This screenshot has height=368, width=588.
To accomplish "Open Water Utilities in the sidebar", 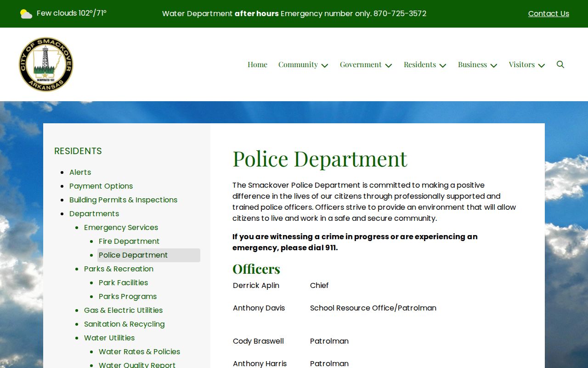I will (x=109, y=338).
